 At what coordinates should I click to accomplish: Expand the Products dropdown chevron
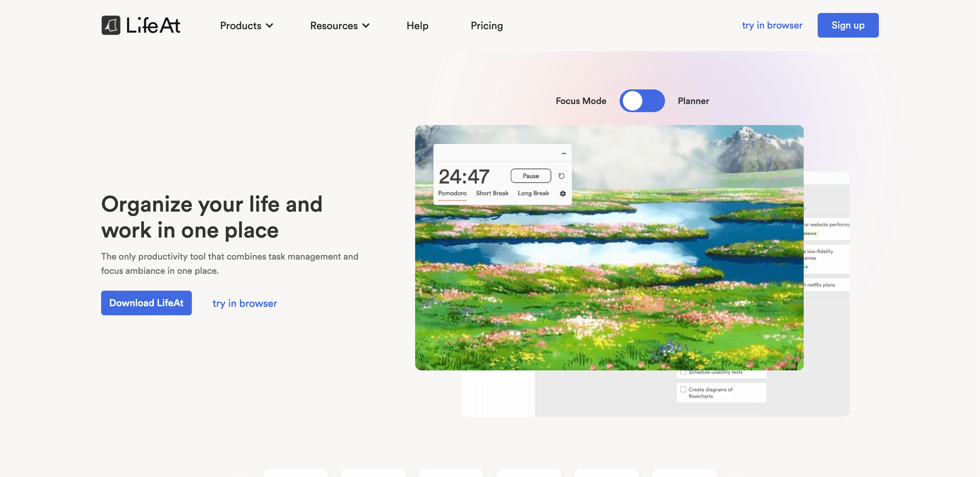tap(270, 26)
